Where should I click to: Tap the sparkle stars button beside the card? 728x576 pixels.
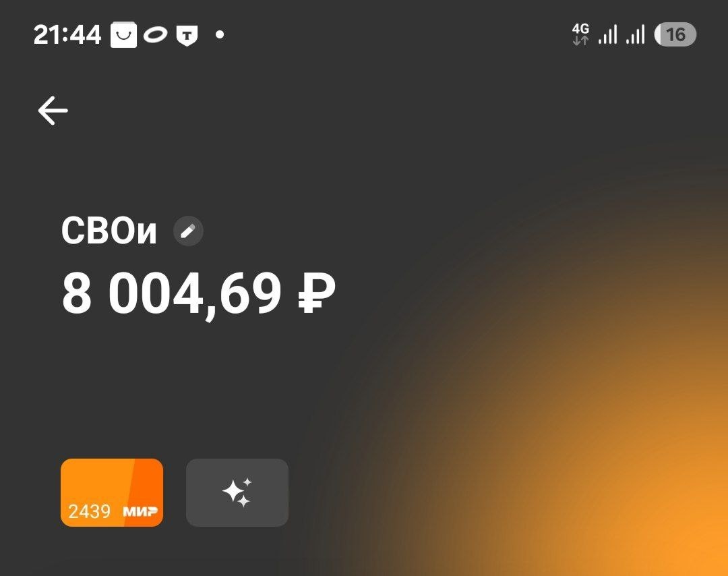[237, 493]
